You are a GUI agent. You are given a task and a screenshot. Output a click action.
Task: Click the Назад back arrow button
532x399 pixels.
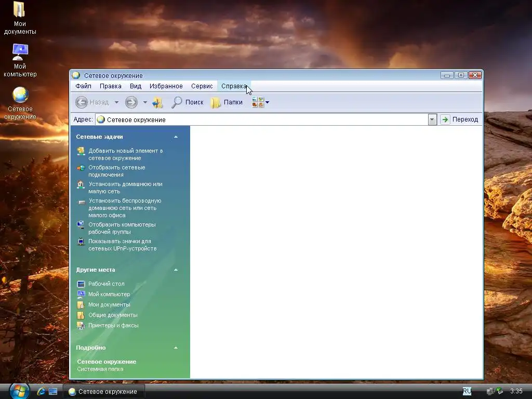[92, 102]
